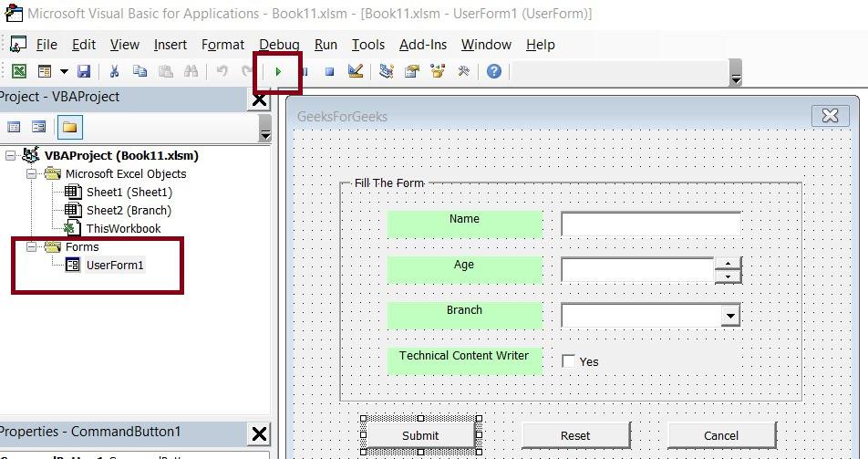This screenshot has height=459, width=868.
Task: Click the Reset stop square icon
Action: coord(329,71)
